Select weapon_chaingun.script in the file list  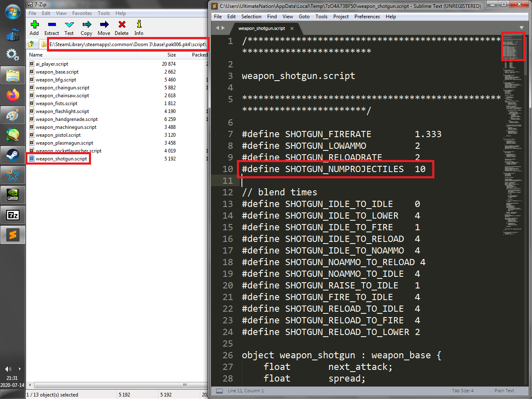(x=62, y=88)
